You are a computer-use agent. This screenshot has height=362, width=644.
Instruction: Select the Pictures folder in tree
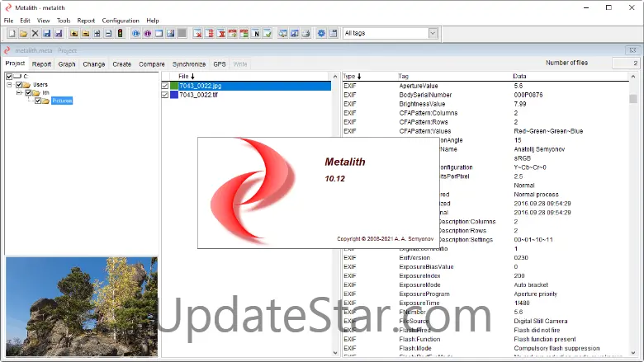pos(62,101)
